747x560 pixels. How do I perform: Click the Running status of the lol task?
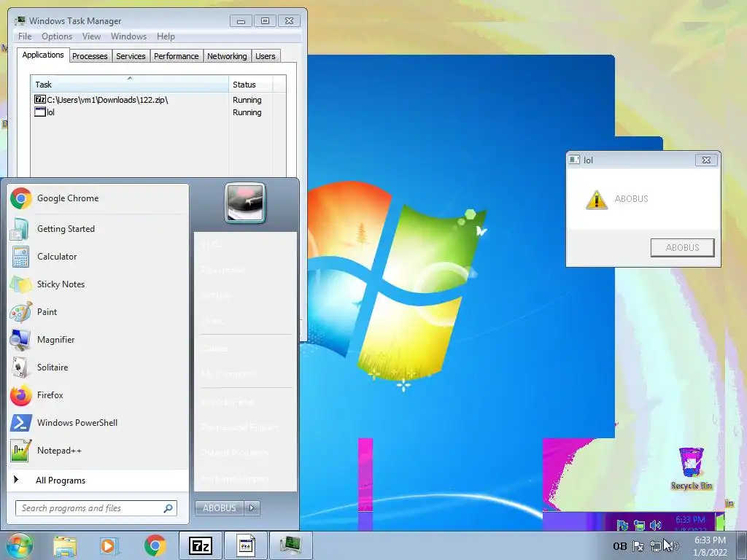pyautogui.click(x=247, y=112)
